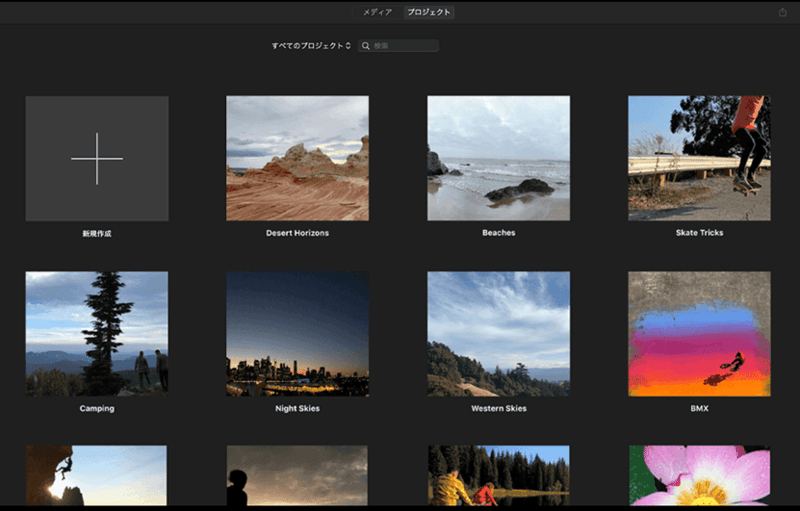Select the Western Skies project thumbnail
The width and height of the screenshot is (800, 511).
498,333
